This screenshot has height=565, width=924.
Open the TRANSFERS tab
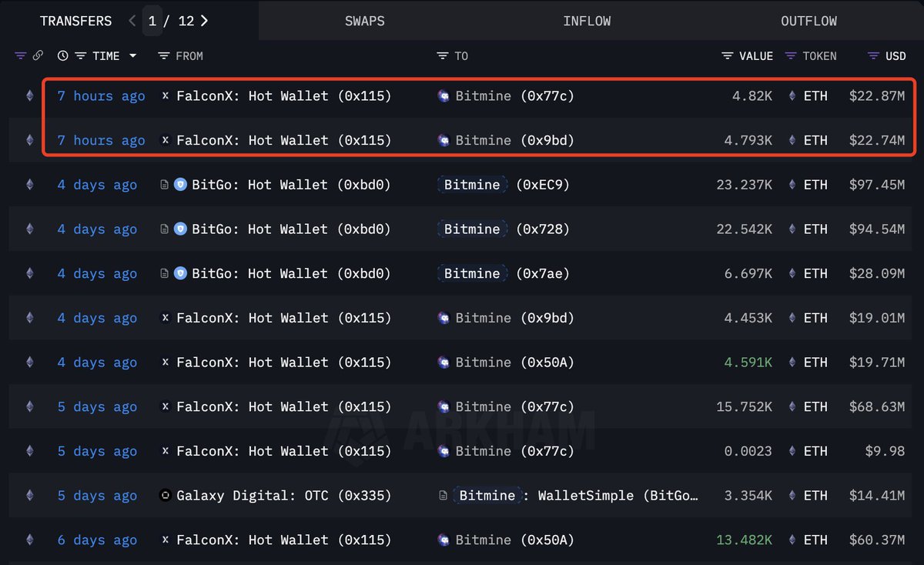(x=75, y=21)
